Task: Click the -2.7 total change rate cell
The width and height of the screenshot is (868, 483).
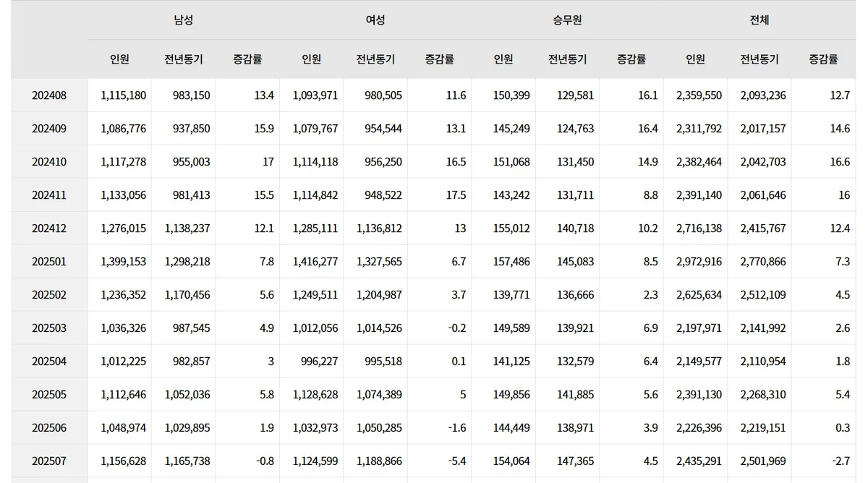Action: point(841,461)
